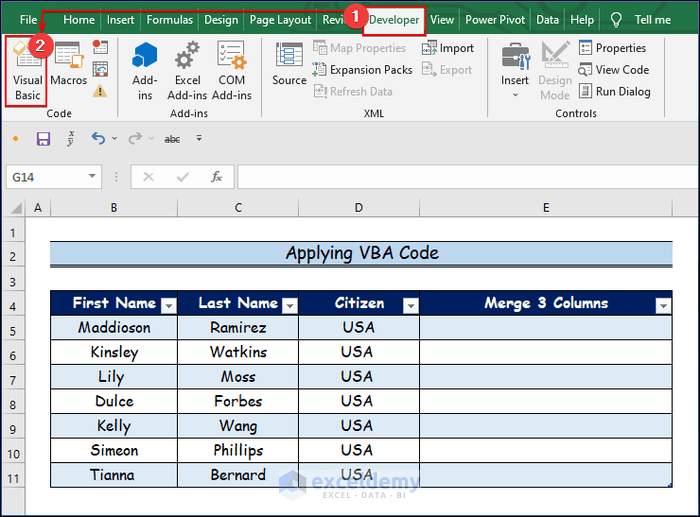Import XML data

(x=448, y=48)
